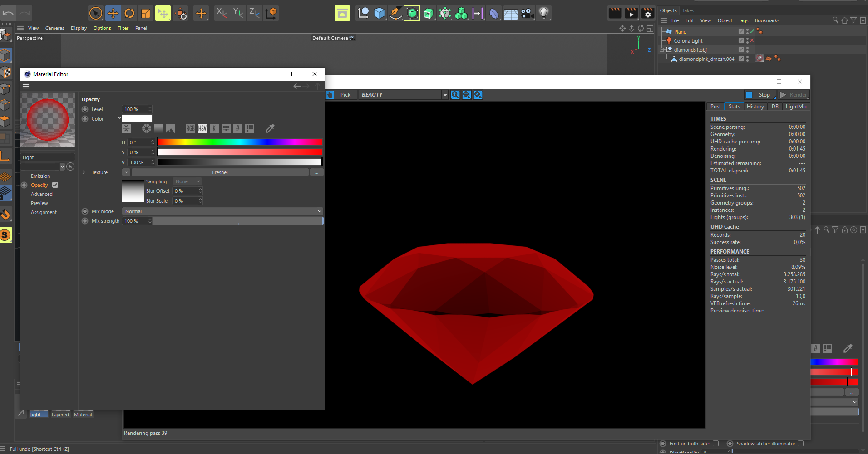Switch color mode to RGB in Material Editor
Image resolution: width=868 pixels, height=454 pixels.
190,128
